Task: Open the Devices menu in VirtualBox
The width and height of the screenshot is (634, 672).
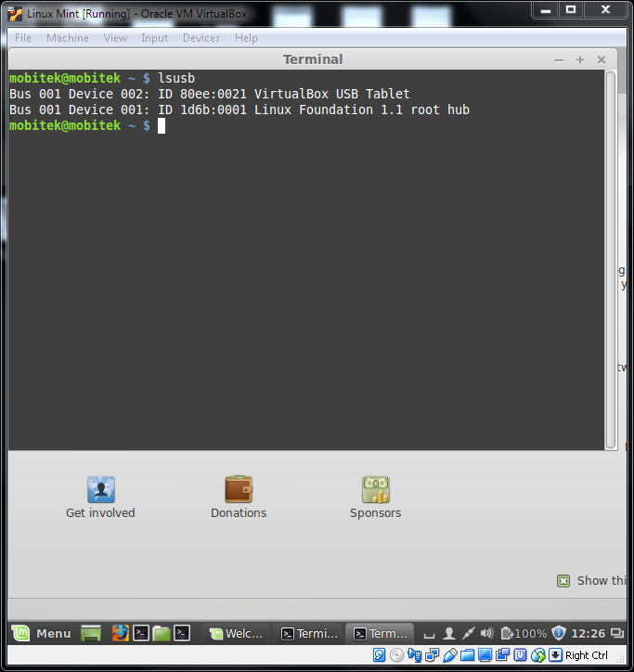Action: 201,38
